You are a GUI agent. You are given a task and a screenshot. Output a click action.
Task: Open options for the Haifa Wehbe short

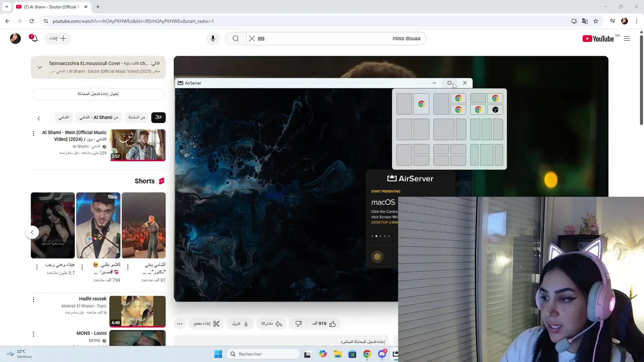tap(37, 267)
